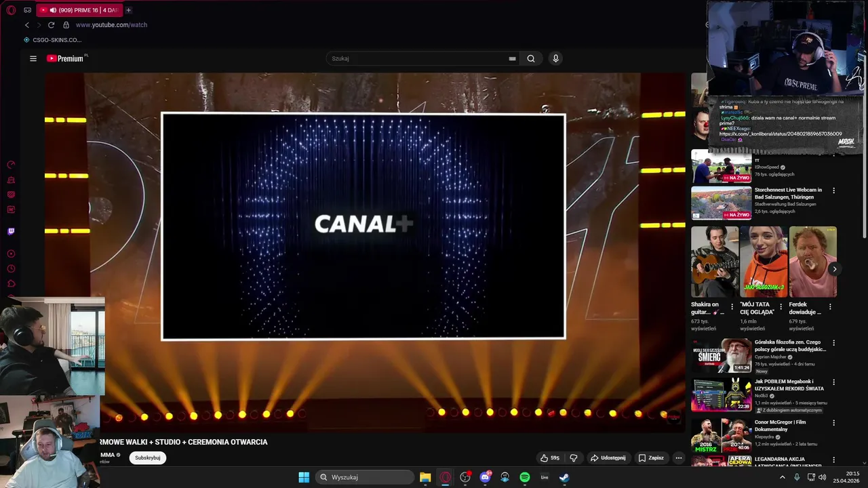Click the Cyprian Majcher channel name

(x=771, y=357)
